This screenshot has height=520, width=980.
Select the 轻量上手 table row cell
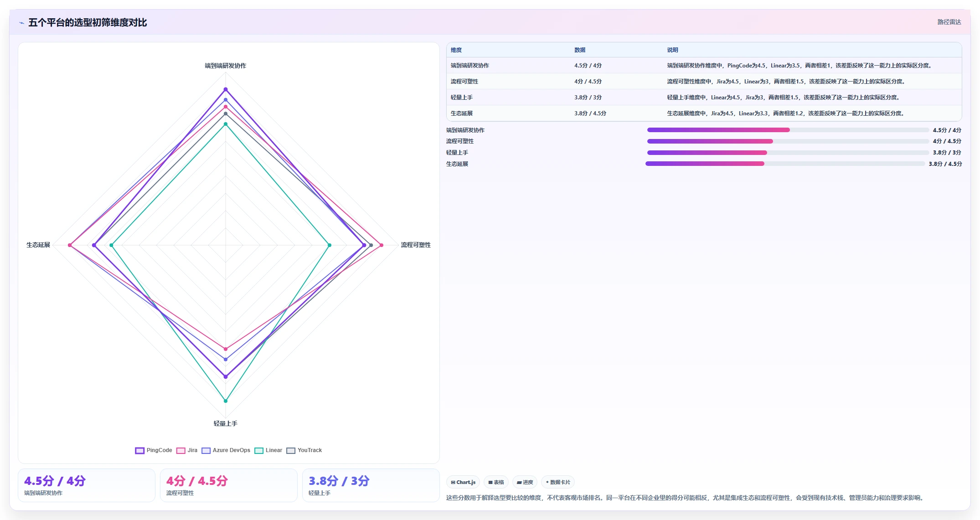click(462, 98)
